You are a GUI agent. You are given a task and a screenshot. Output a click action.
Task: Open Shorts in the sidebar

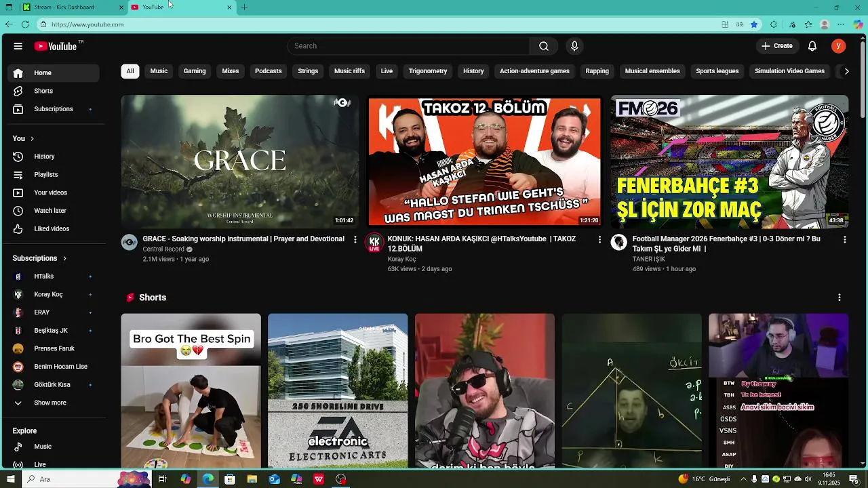point(54,91)
